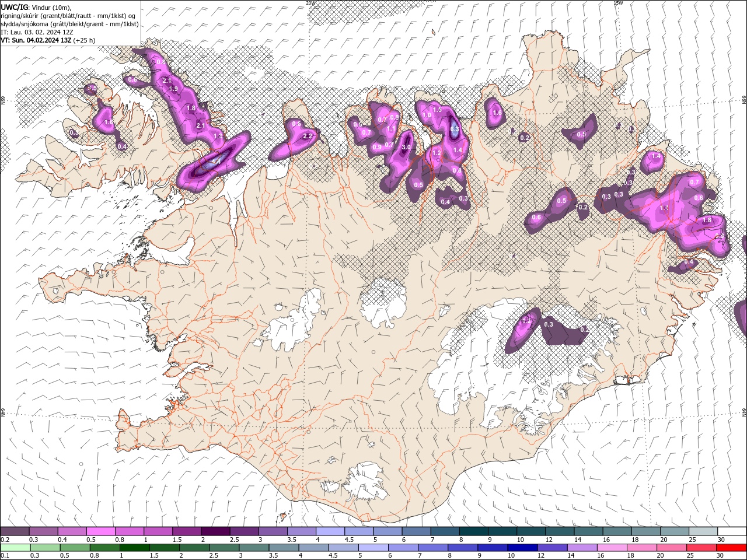The image size is (747, 560).
Task: Click the 0.2 swatch on upper snow scale
Action: click(15, 531)
